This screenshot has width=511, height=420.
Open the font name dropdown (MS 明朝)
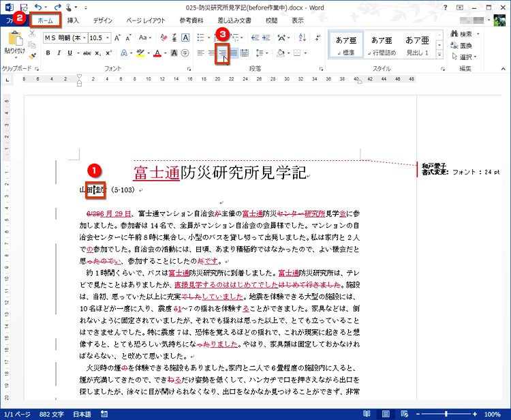[84, 37]
